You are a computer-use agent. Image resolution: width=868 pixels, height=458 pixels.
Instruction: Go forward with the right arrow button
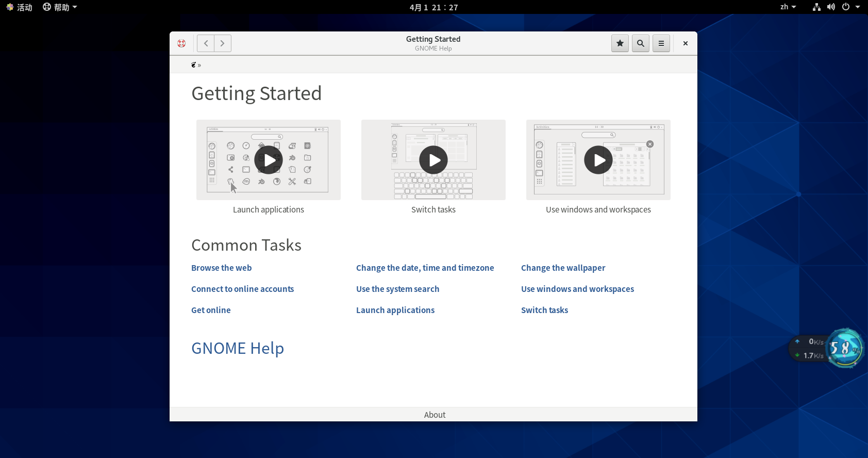[223, 43]
